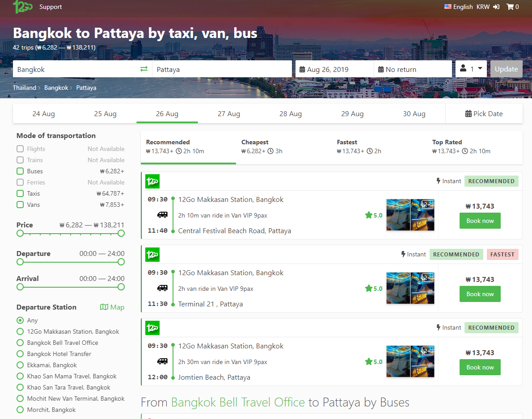Viewport: 532px width, 419px height.
Task: Click Arrival time slider left handle
Action: tap(20, 287)
